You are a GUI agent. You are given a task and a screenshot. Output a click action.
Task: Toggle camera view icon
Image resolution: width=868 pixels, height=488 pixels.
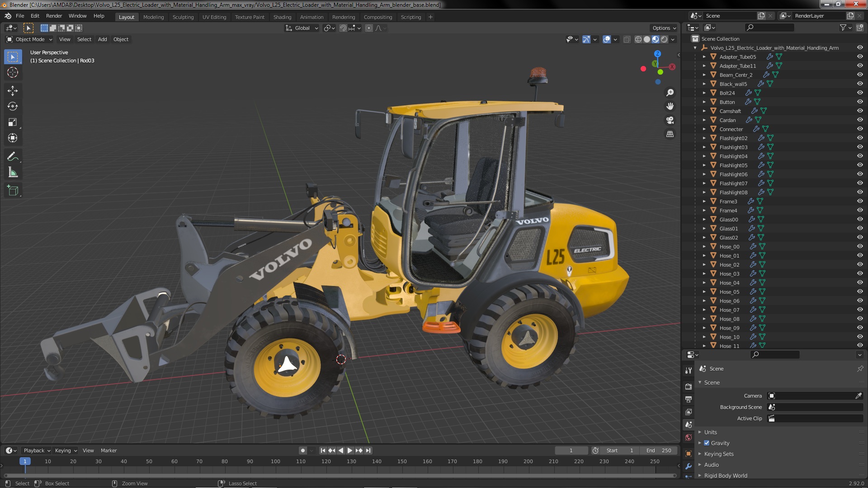point(670,120)
